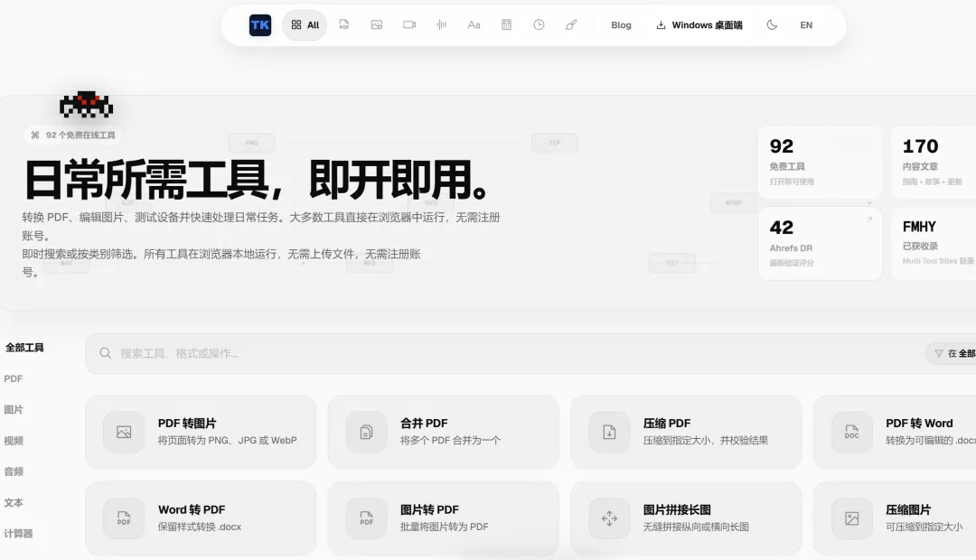Select 文本 in the sidebar categories
The width and height of the screenshot is (976, 560).
(13, 503)
